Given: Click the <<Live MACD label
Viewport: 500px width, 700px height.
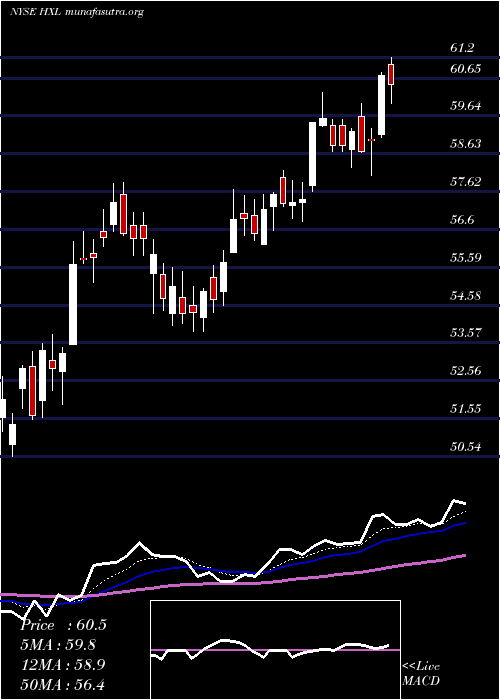Looking at the screenshot, I should [x=421, y=674].
